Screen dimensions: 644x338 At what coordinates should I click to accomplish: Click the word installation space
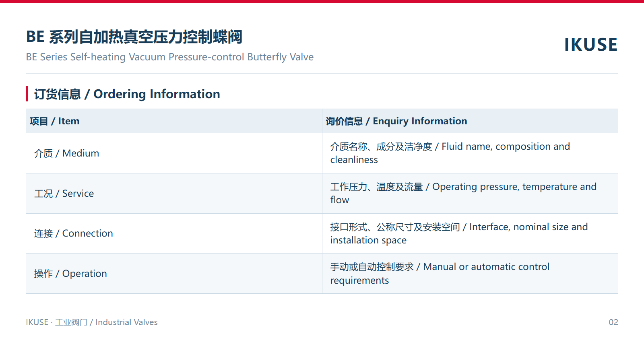click(x=368, y=240)
